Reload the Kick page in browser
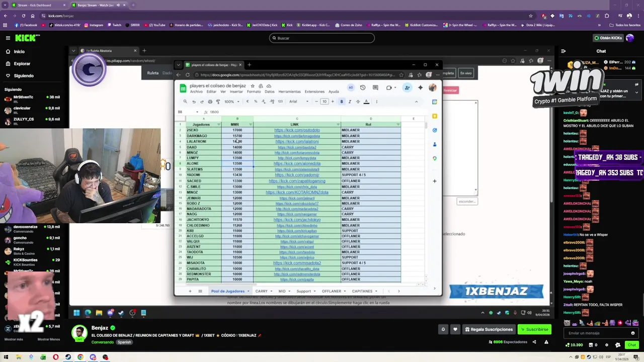Screen dimensions: 644x362 23,16
